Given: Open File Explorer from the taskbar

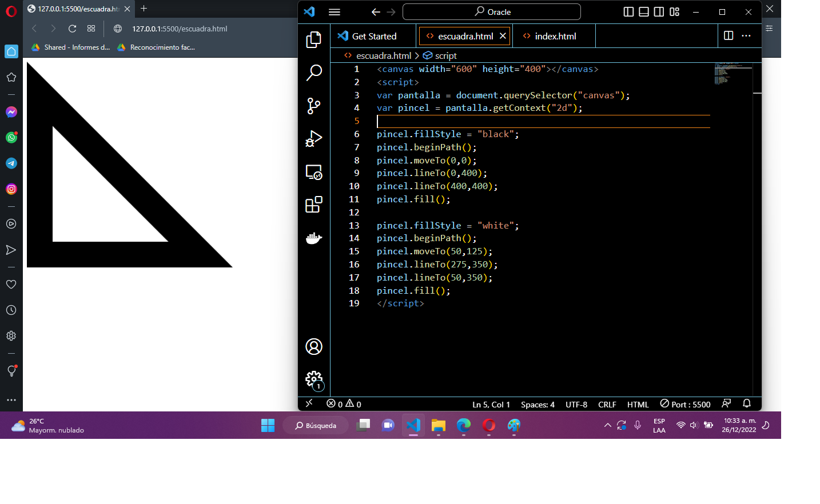Looking at the screenshot, I should pos(439,425).
